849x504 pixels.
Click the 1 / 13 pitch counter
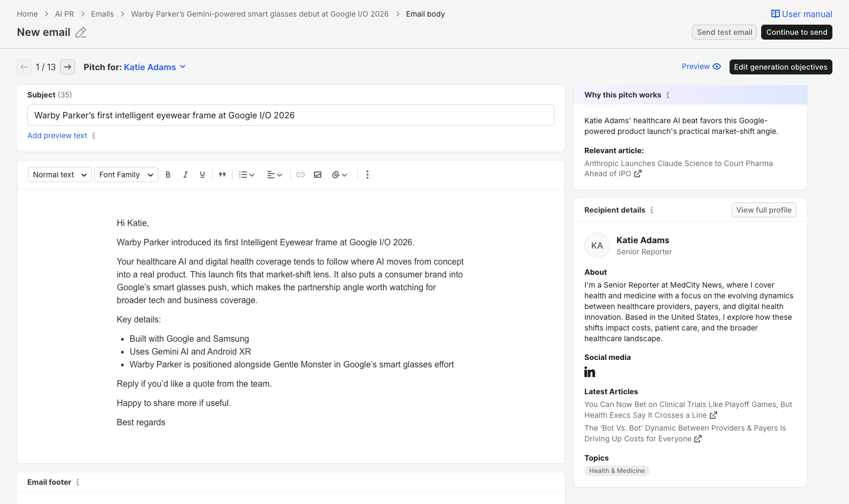(46, 67)
